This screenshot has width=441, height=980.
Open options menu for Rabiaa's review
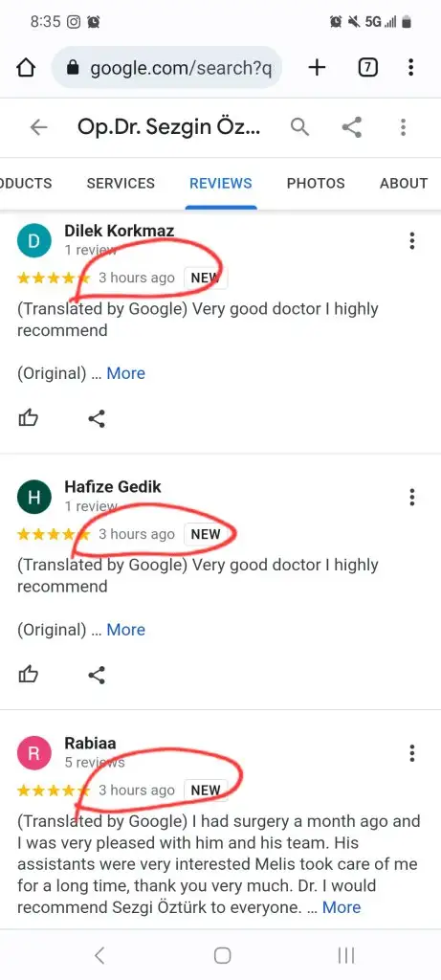click(411, 753)
